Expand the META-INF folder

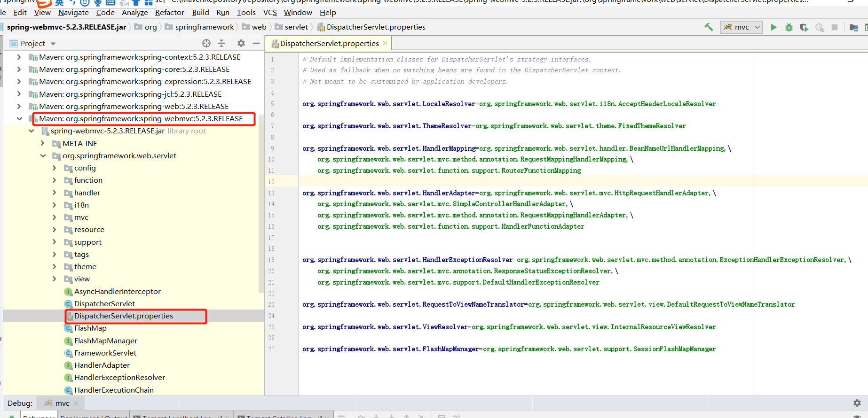coord(43,143)
